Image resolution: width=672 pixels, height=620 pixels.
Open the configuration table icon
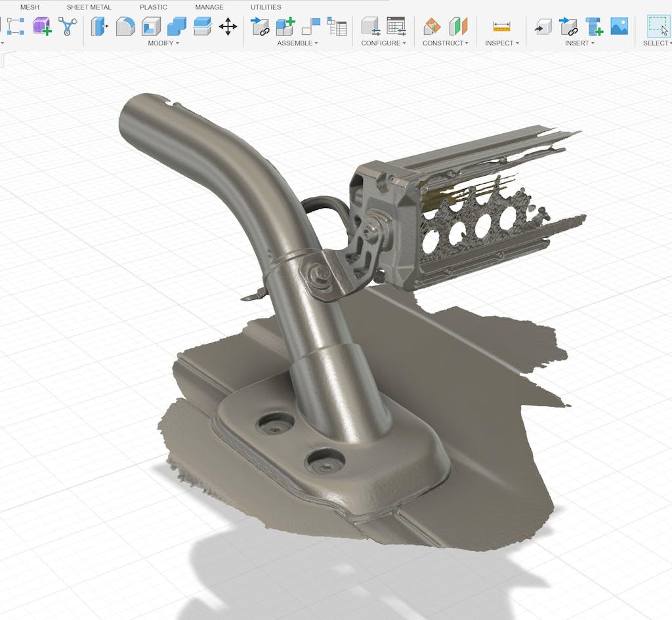point(396,26)
